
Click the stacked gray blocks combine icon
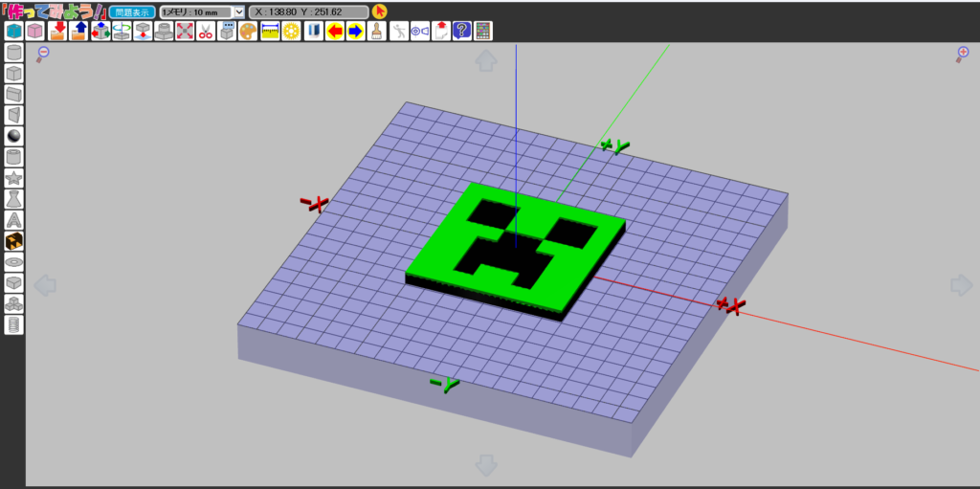pyautogui.click(x=164, y=32)
